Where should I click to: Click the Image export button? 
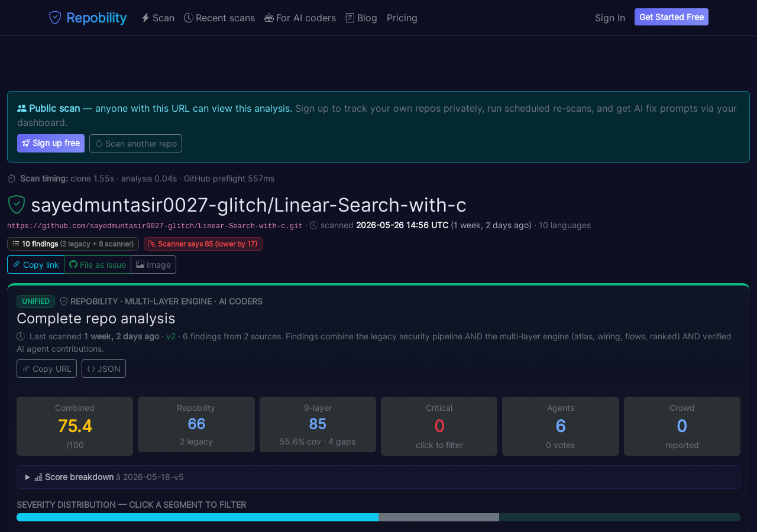pos(153,265)
